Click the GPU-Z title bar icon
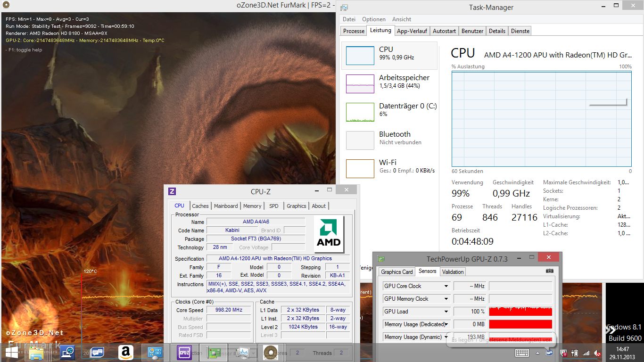The width and height of the screenshot is (644, 362). [x=381, y=259]
